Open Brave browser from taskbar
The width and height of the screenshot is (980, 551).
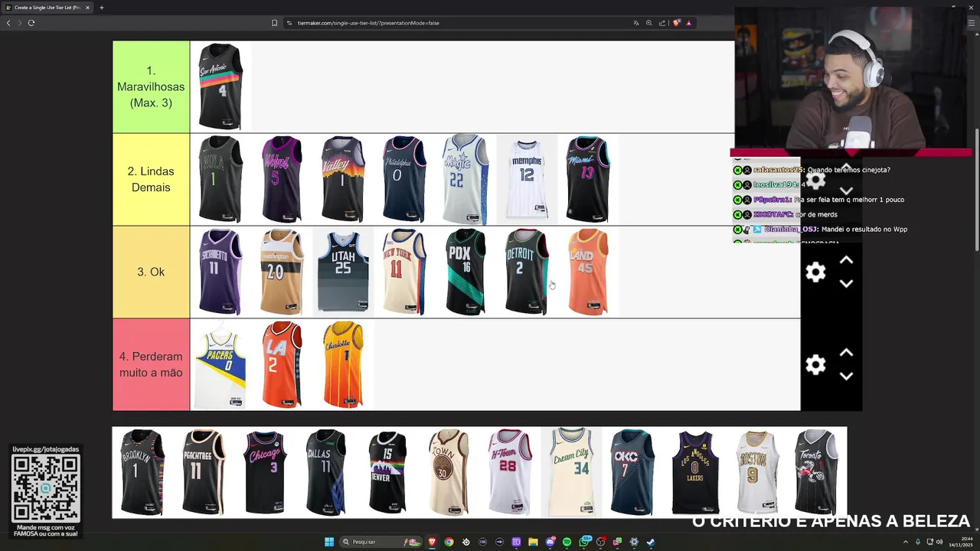coord(432,542)
